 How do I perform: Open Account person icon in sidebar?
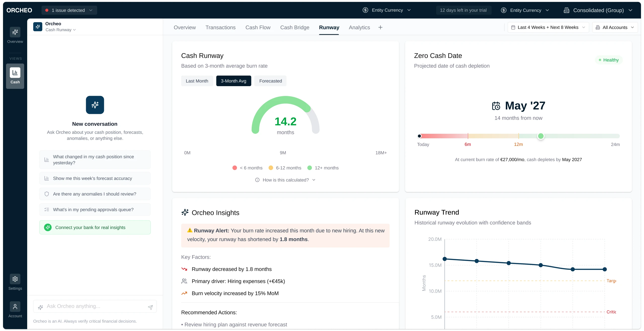tap(15, 307)
